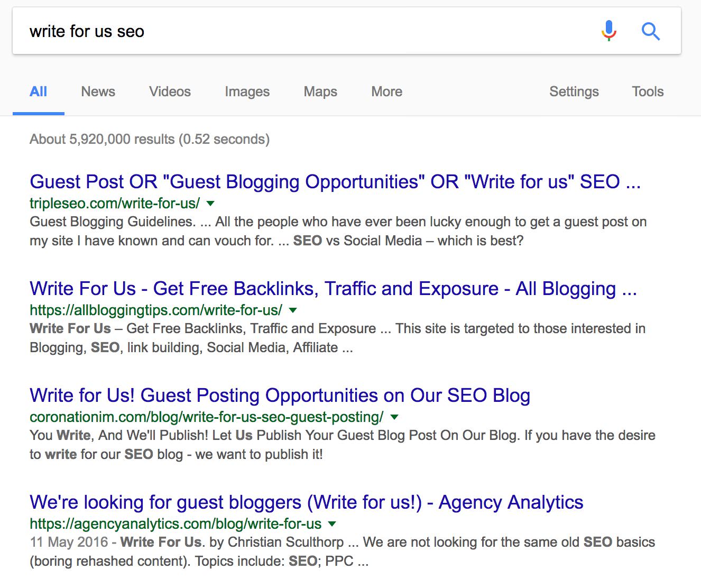Open the search Tools options

[x=648, y=91]
